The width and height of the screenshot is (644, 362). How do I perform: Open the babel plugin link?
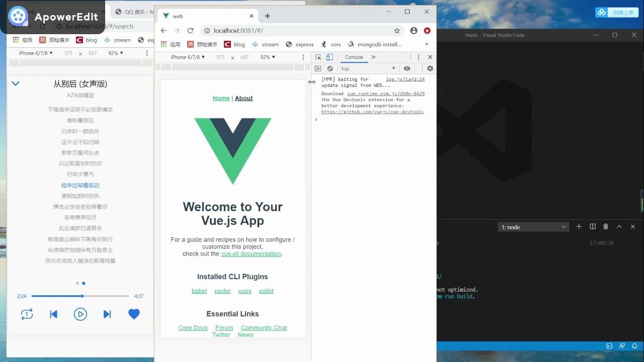[199, 291]
